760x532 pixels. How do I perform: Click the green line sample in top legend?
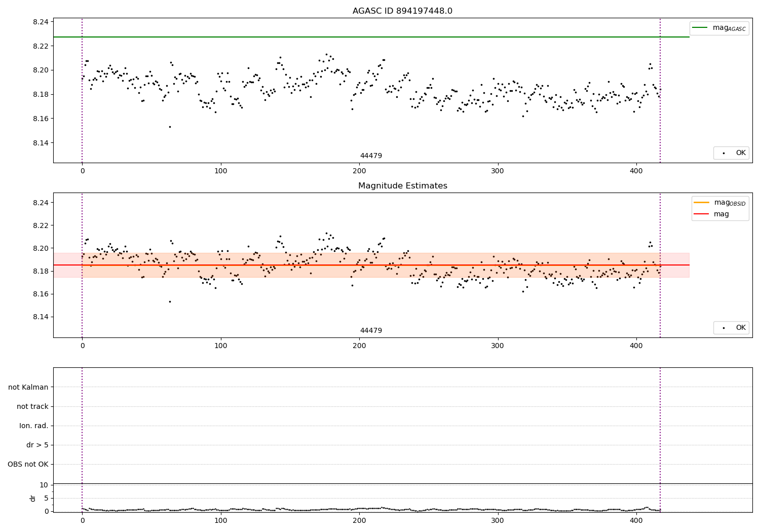click(700, 28)
